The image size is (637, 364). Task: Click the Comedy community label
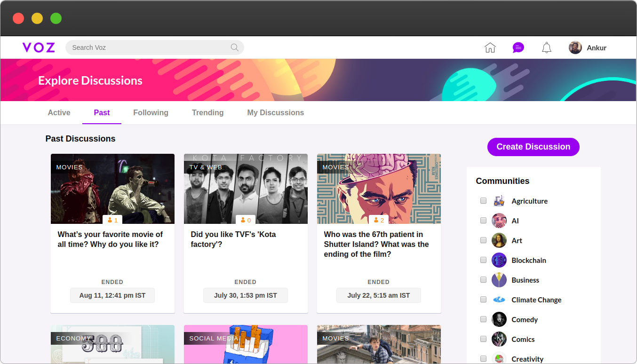click(525, 319)
